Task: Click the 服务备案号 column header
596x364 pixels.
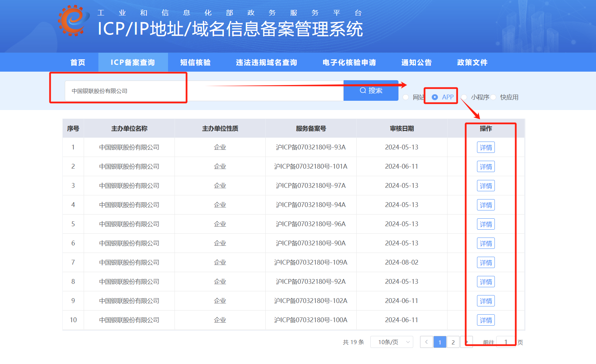Action: coord(311,129)
